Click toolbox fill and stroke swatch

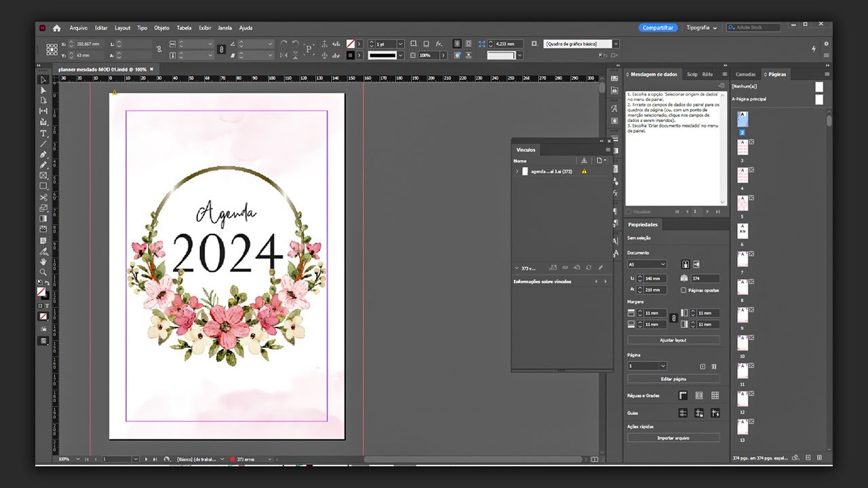[43, 292]
